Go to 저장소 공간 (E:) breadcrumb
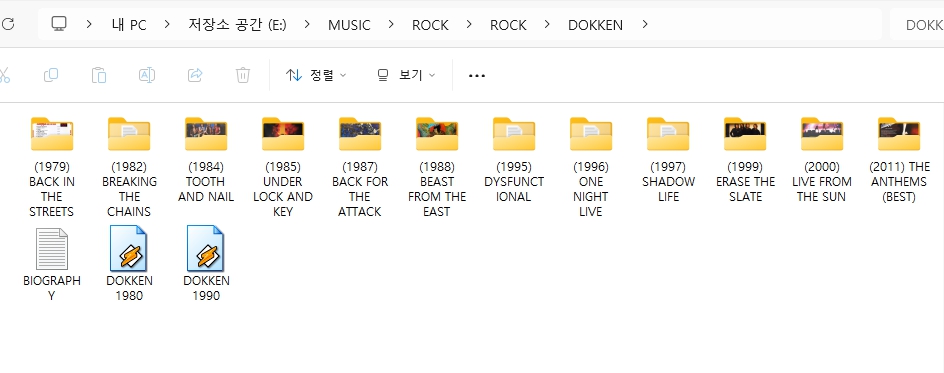The height and width of the screenshot is (373, 944). click(x=237, y=25)
